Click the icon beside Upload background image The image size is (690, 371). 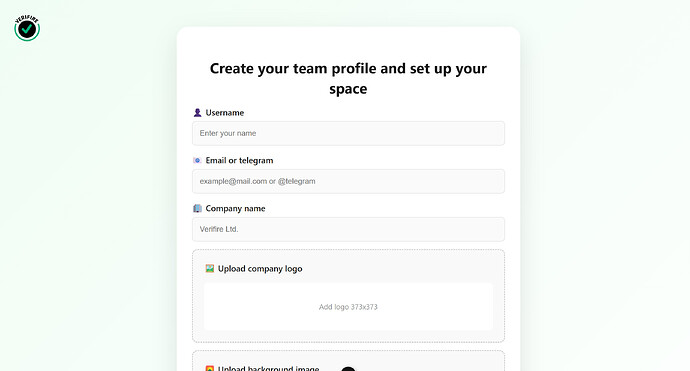coord(210,368)
